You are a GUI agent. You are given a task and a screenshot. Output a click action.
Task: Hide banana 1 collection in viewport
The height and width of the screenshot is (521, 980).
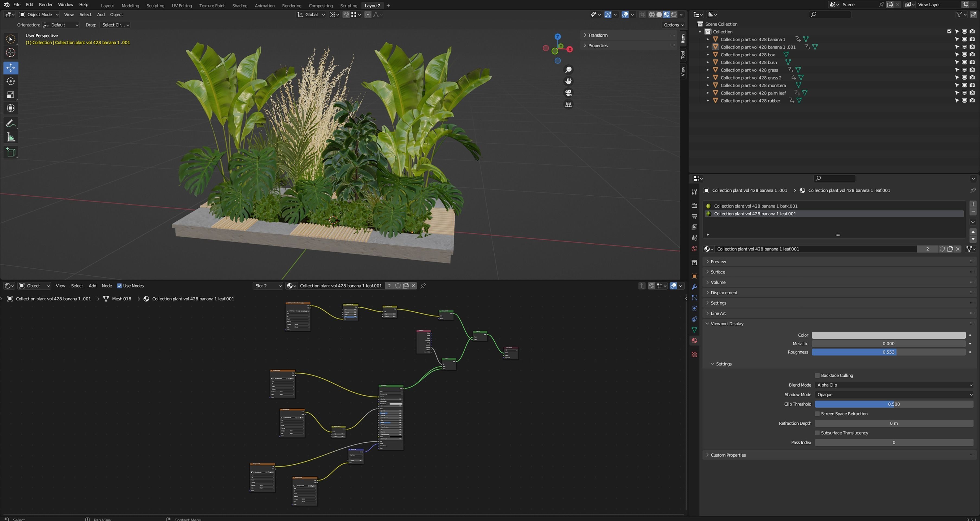pyautogui.click(x=964, y=39)
